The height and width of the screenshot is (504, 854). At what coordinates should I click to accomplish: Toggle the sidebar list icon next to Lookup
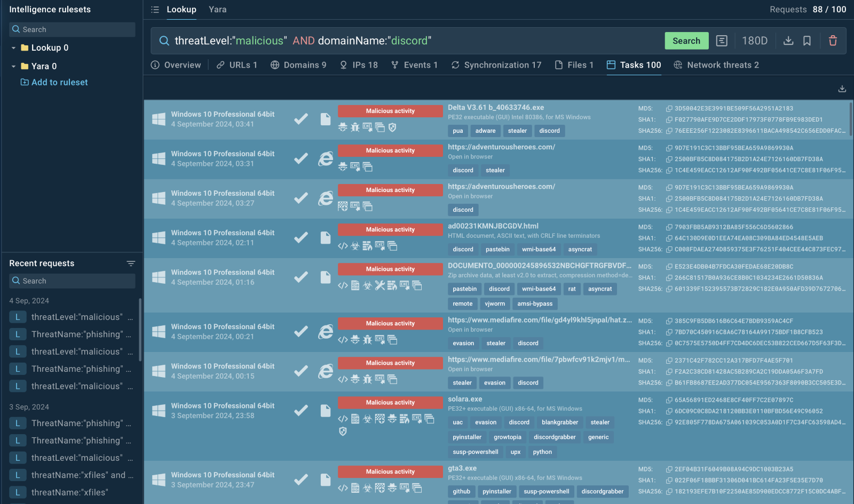tap(155, 10)
